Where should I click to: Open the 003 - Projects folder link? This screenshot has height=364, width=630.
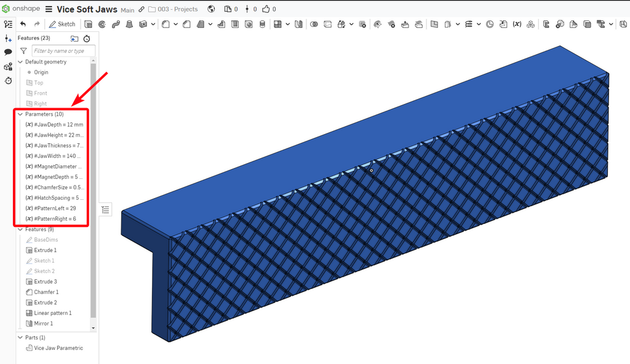click(173, 9)
